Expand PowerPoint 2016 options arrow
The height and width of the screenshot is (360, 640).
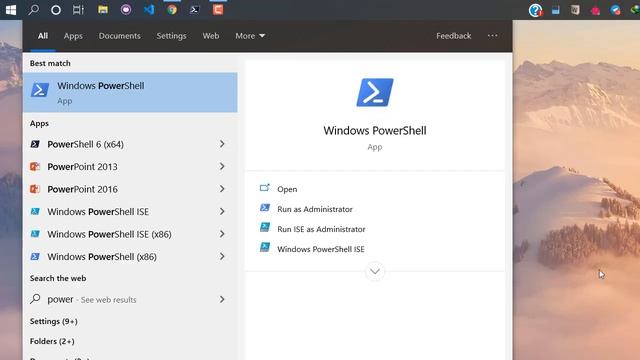(x=222, y=189)
